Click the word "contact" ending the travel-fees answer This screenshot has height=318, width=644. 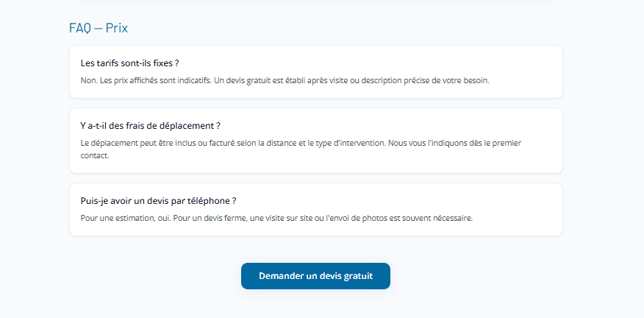coord(94,155)
